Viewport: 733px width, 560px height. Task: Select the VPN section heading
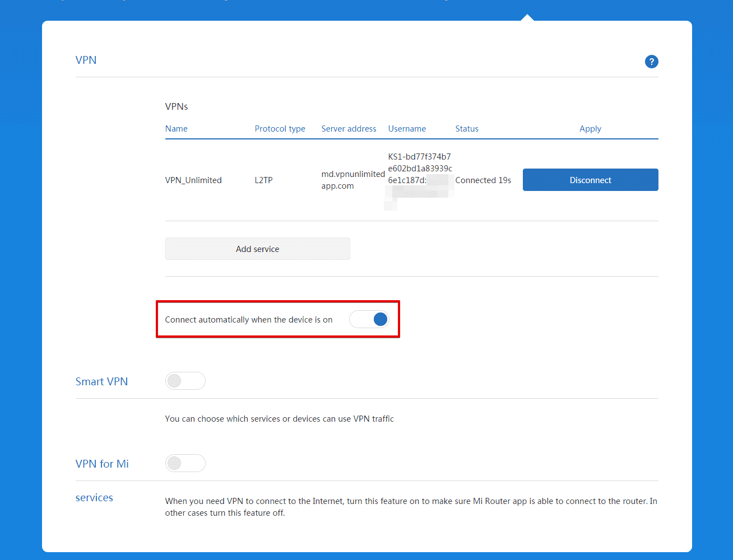(x=86, y=60)
